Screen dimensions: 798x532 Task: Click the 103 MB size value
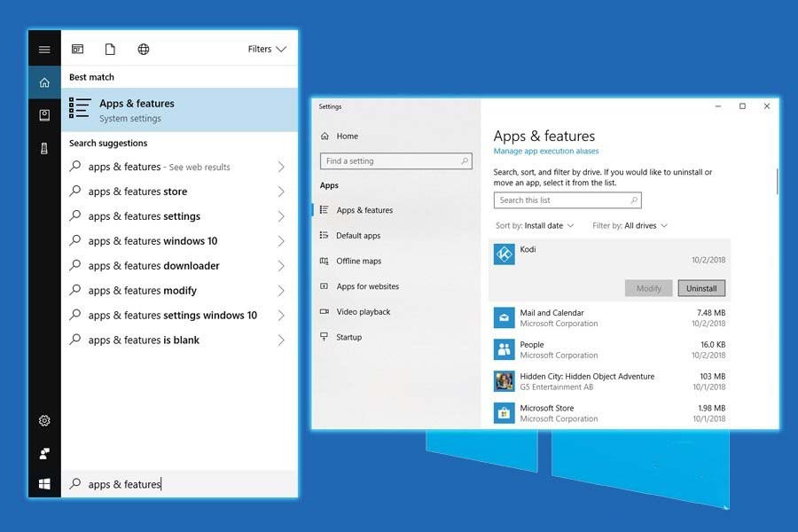713,376
